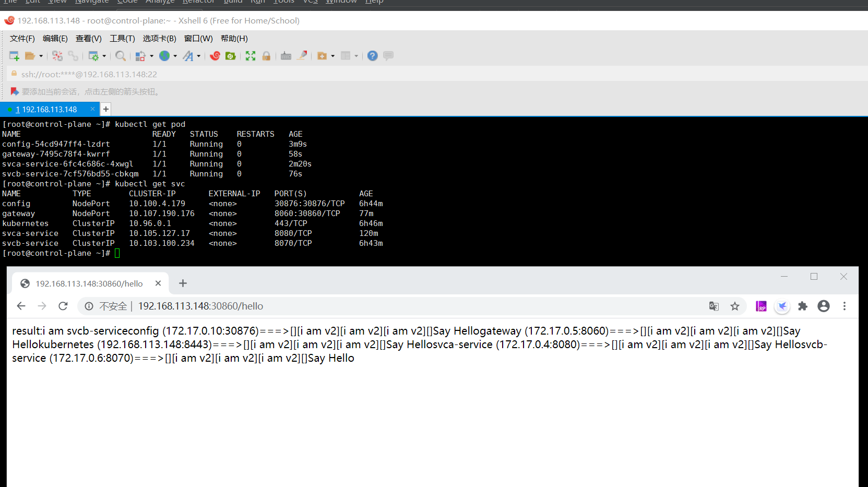Open the 文件(F) menu
Screen dimensions: 868x487
point(22,39)
